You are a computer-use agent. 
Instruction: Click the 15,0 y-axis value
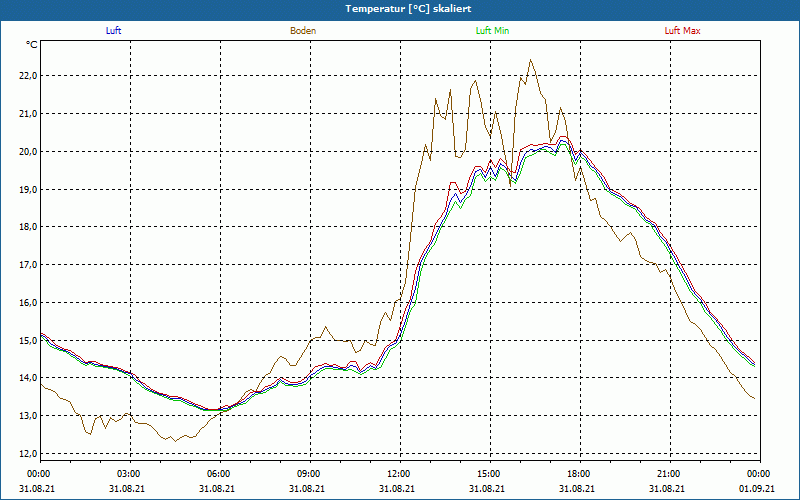click(29, 340)
